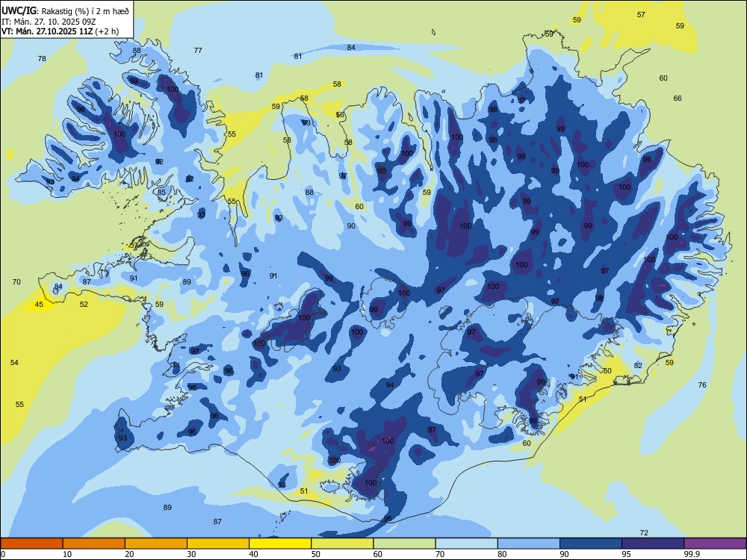747x560 pixels.
Task: Click the bright yellow 40–50 legend swatch
Action: point(280,544)
